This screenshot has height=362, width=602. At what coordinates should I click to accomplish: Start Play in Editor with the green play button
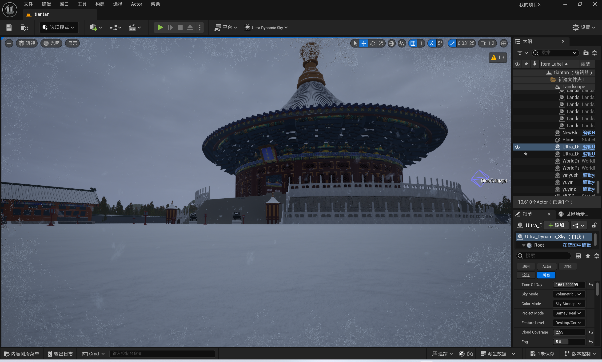click(160, 28)
